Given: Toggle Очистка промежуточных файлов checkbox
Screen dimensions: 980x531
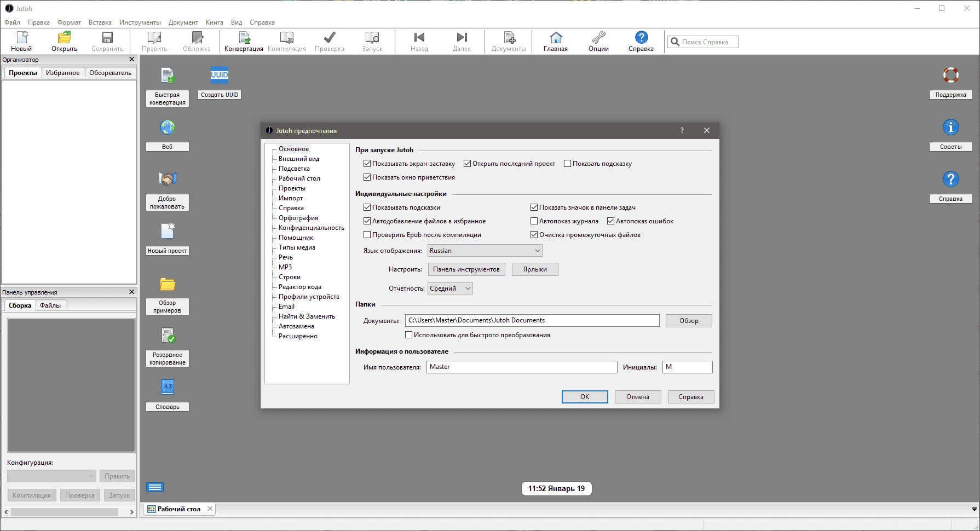Looking at the screenshot, I should pos(534,235).
